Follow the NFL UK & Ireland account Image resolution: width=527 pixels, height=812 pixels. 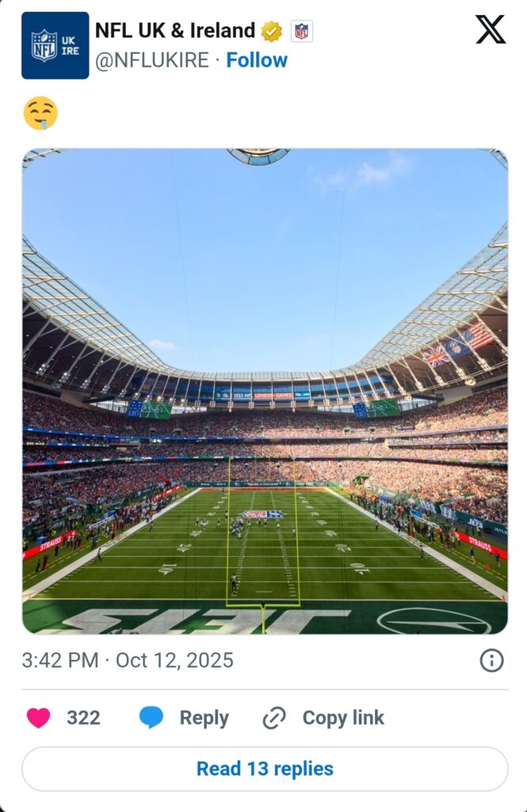(257, 60)
